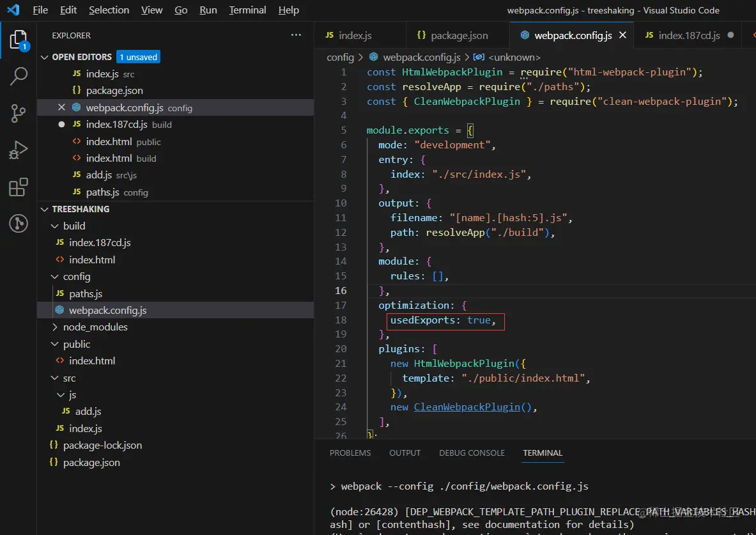The height and width of the screenshot is (535, 756).
Task: Open index.187cd.js in build folder tree
Action: click(176, 243)
